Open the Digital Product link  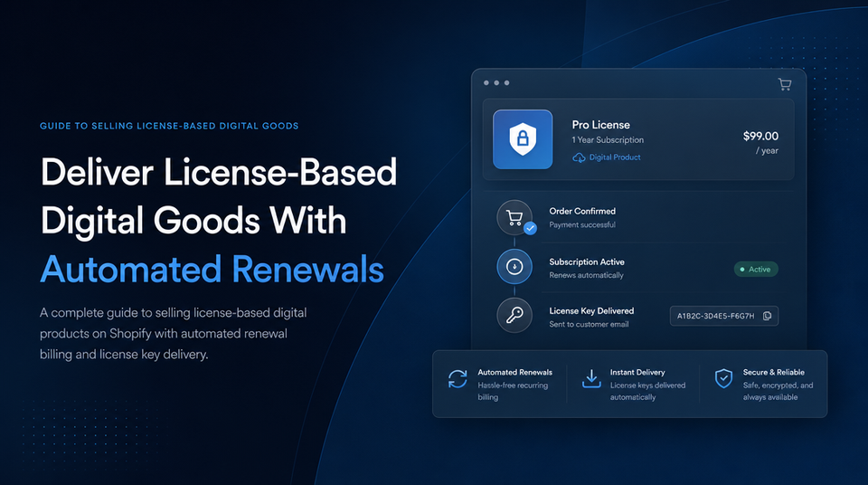click(x=615, y=157)
